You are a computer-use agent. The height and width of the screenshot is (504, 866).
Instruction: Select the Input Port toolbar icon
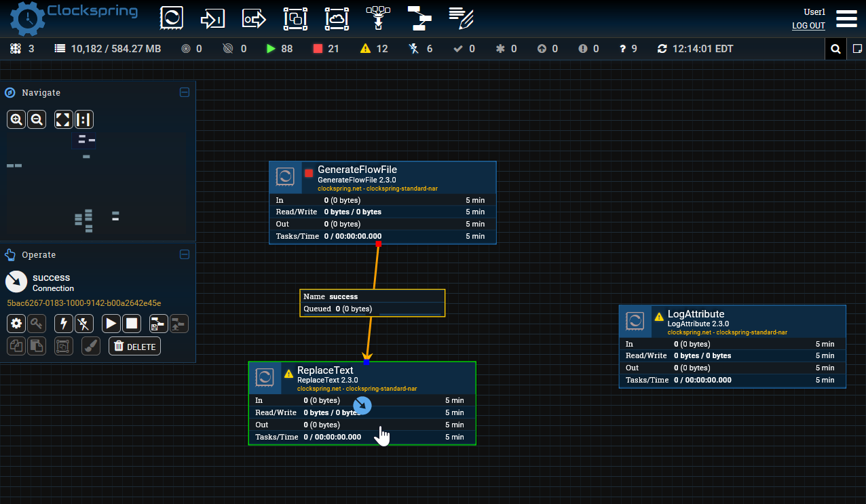coord(212,18)
